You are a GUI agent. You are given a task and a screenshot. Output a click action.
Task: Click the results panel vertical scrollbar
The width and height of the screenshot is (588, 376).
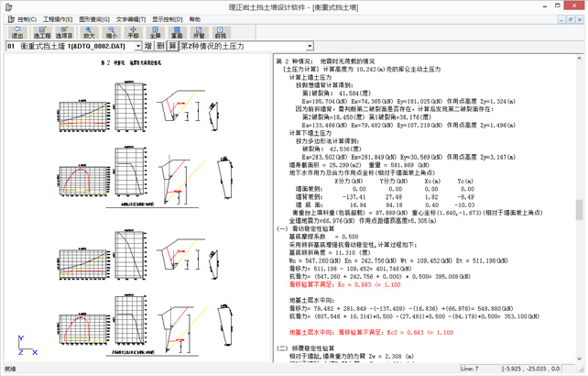click(x=580, y=211)
